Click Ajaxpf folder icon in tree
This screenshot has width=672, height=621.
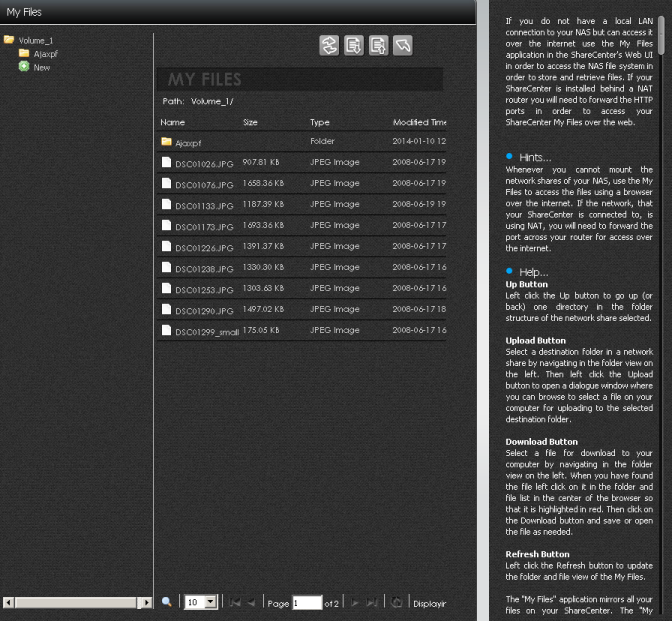pos(24,53)
